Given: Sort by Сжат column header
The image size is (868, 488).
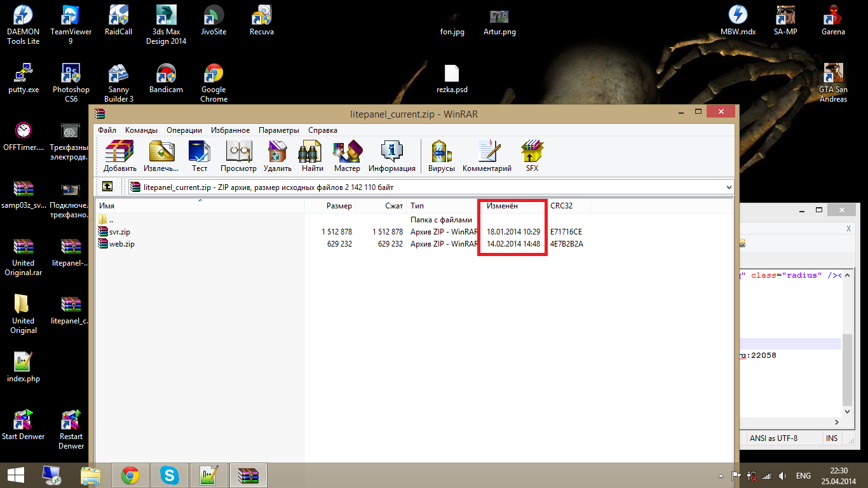Looking at the screenshot, I should click(x=381, y=206).
